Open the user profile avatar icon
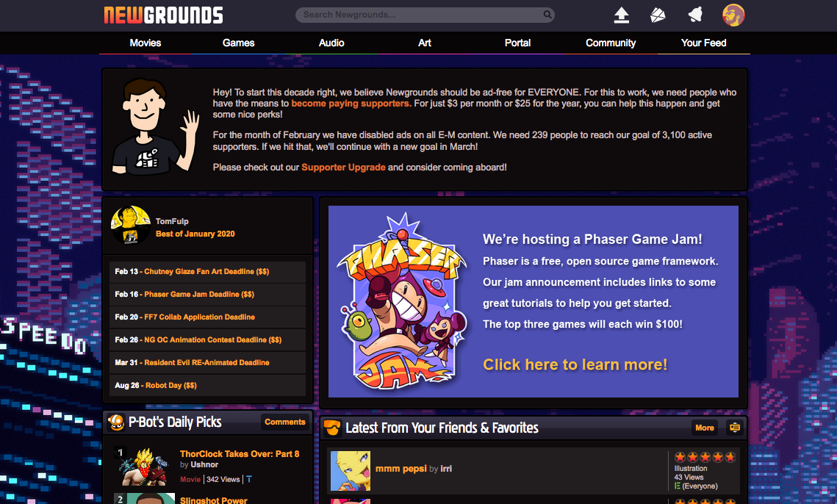 [x=733, y=15]
